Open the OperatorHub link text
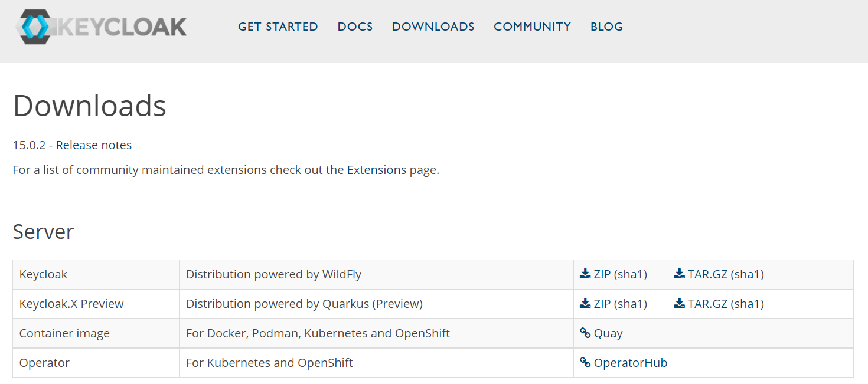The image size is (868, 384). (x=630, y=363)
